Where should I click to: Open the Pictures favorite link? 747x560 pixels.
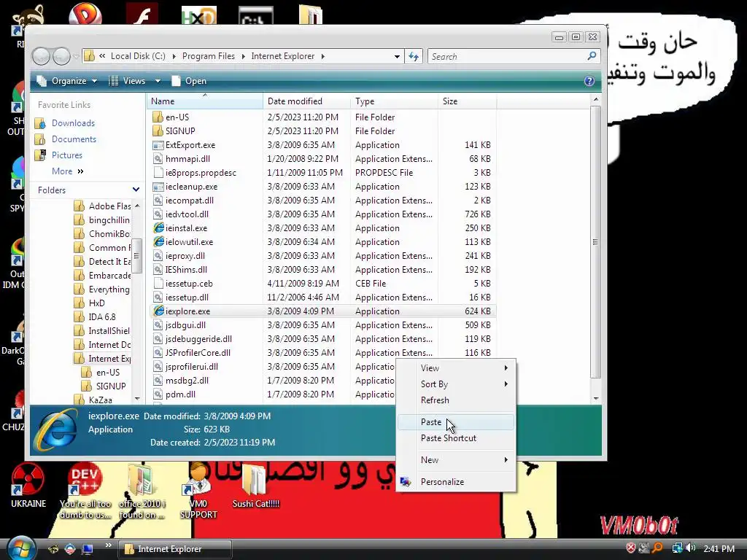(x=66, y=155)
